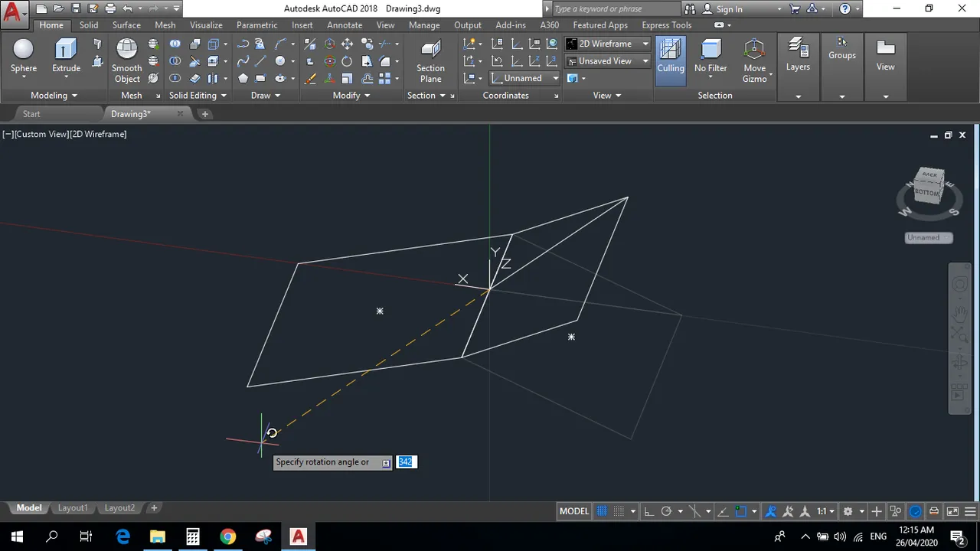The width and height of the screenshot is (980, 551).
Task: Click the Help question mark icon
Action: pyautogui.click(x=844, y=9)
